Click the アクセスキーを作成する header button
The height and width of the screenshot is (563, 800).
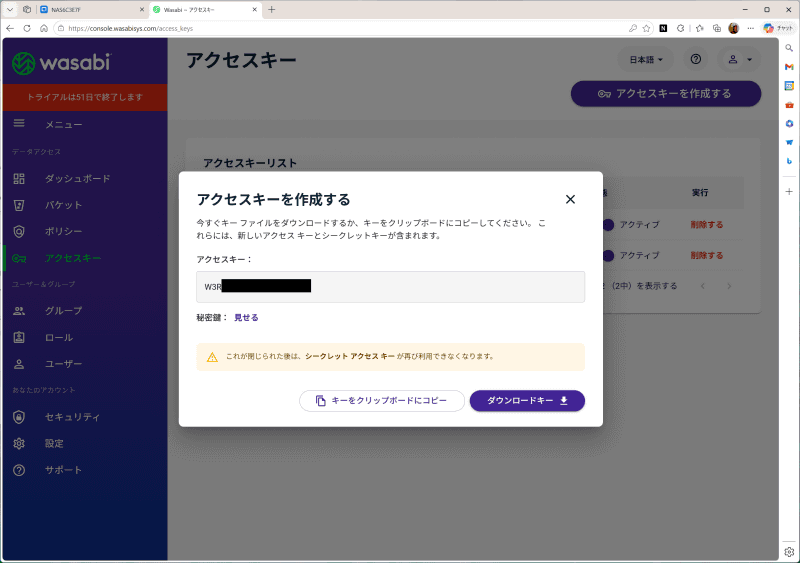point(666,93)
